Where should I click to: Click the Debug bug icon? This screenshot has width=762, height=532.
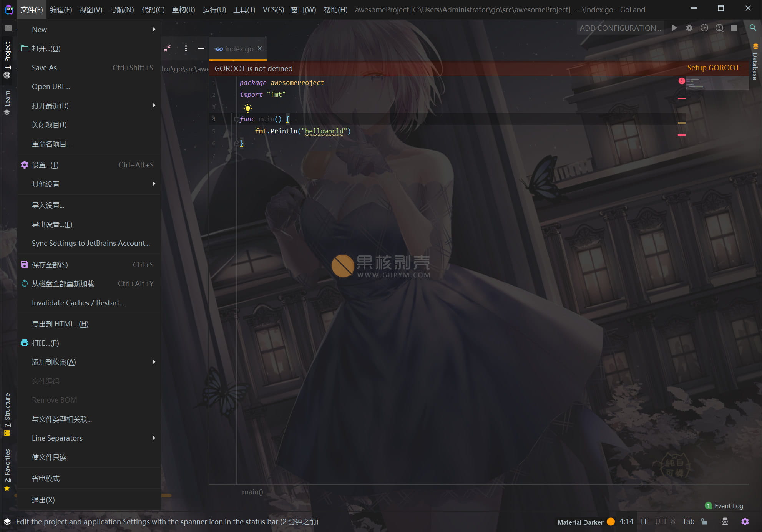click(689, 28)
